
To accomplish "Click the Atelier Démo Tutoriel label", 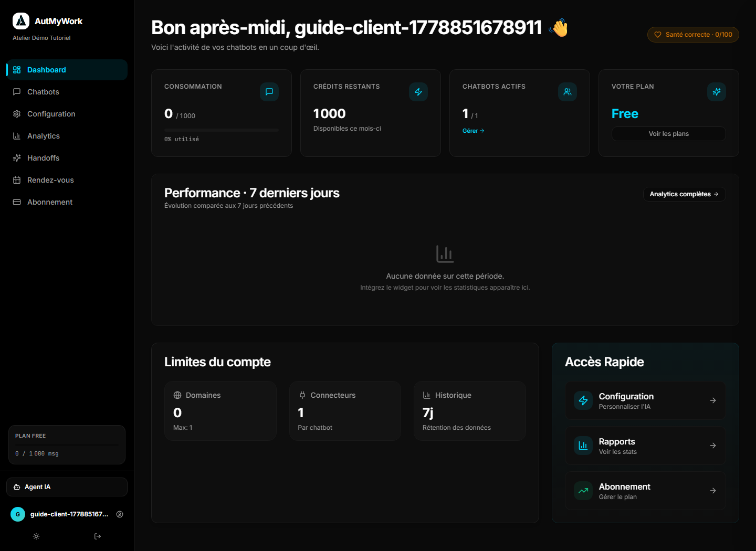I will tap(41, 38).
